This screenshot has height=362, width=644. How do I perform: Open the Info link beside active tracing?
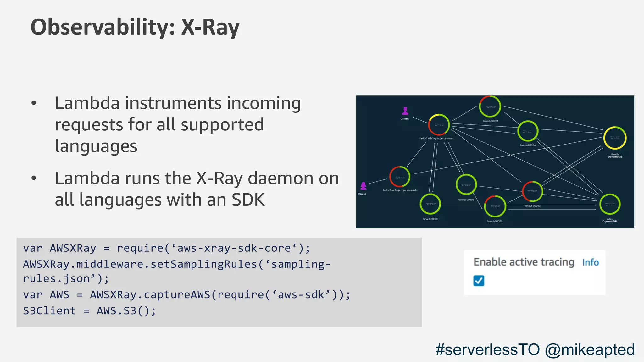(x=590, y=262)
